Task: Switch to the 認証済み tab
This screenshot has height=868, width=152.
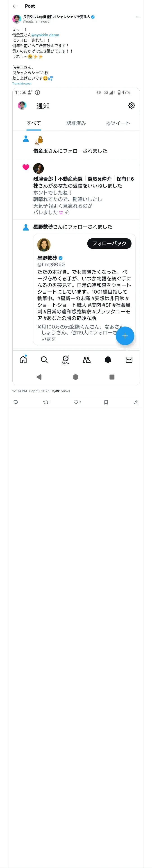Action: coord(76,123)
